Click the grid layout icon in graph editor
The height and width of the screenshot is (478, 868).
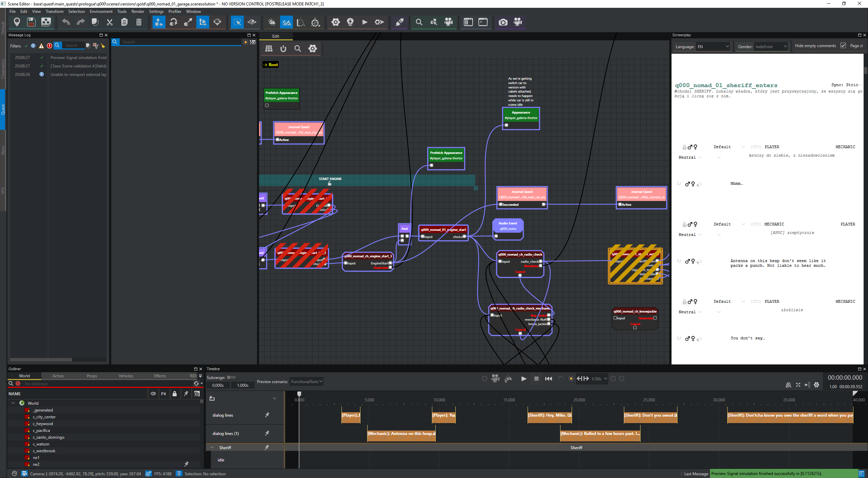(x=269, y=48)
